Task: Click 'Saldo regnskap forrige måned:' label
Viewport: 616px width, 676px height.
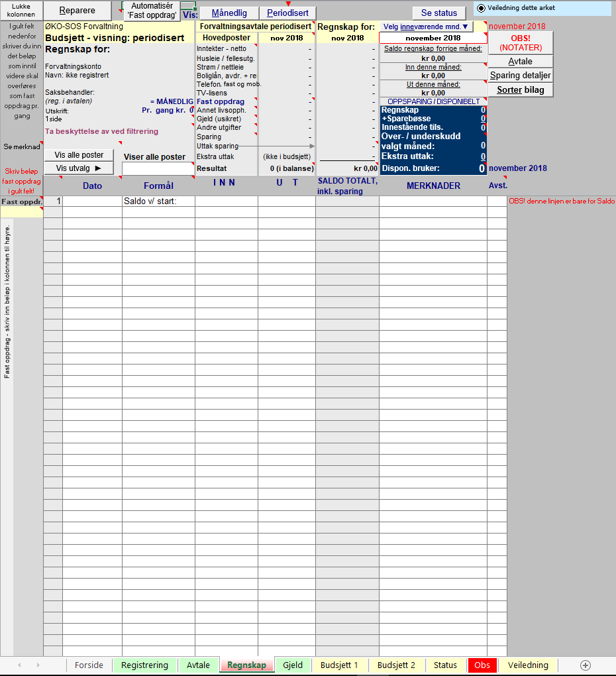Action: (x=433, y=49)
